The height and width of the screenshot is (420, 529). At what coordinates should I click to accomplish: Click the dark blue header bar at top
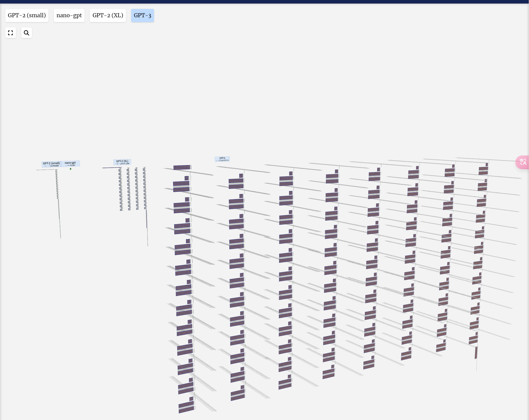264,2
